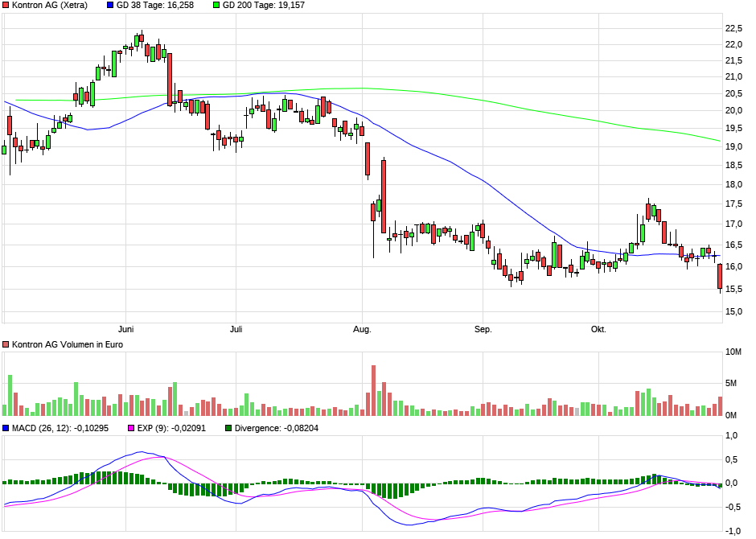Viewport: 756px width, 539px height.
Task: Select the magenta EXP (9) legend square
Action: (x=131, y=428)
